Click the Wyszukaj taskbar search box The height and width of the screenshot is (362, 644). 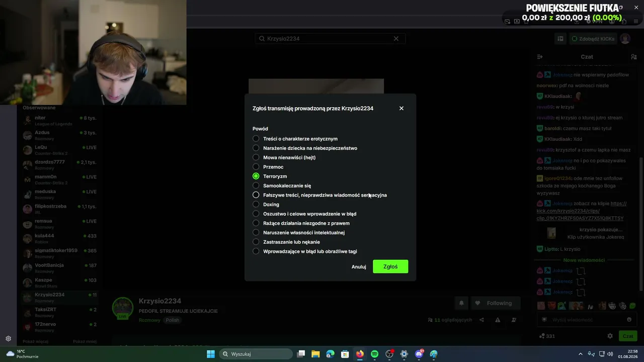click(255, 354)
